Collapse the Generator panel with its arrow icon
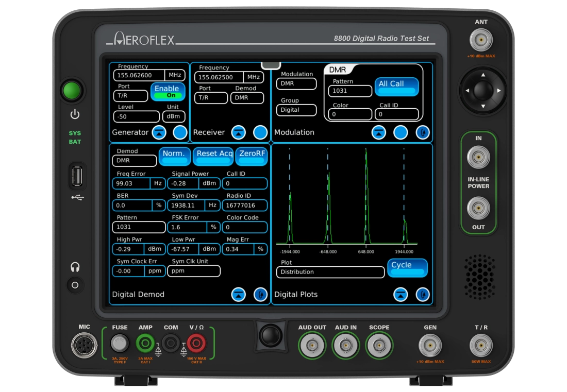567x392 pixels. pyautogui.click(x=159, y=132)
